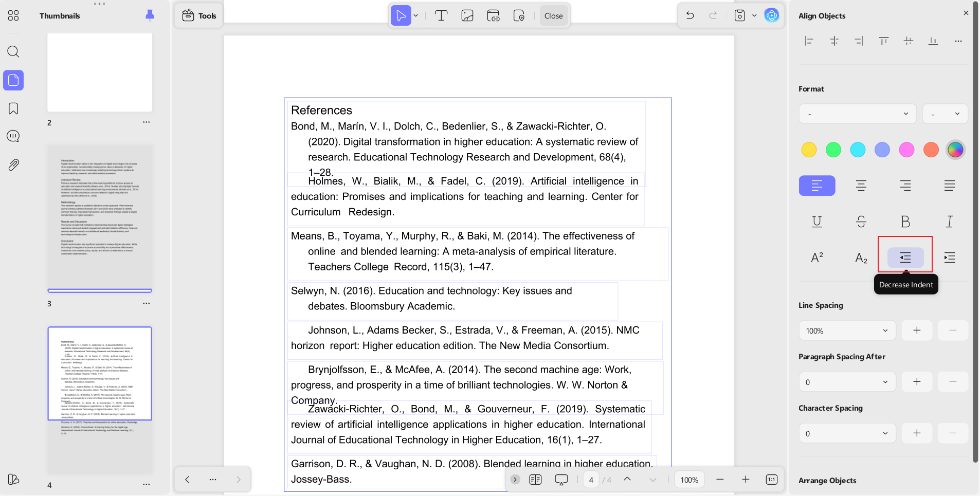Align objects horizontally centered

pos(834,41)
